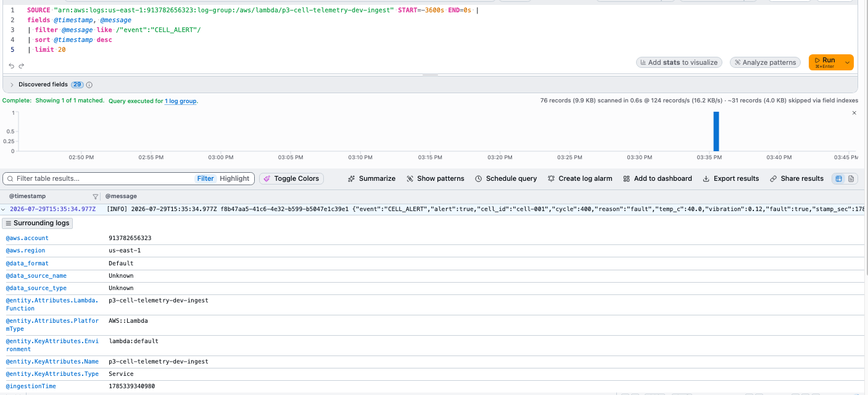The height and width of the screenshot is (395, 868).
Task: Click the @entity.KeyAttributes.Name field name
Action: [52, 362]
